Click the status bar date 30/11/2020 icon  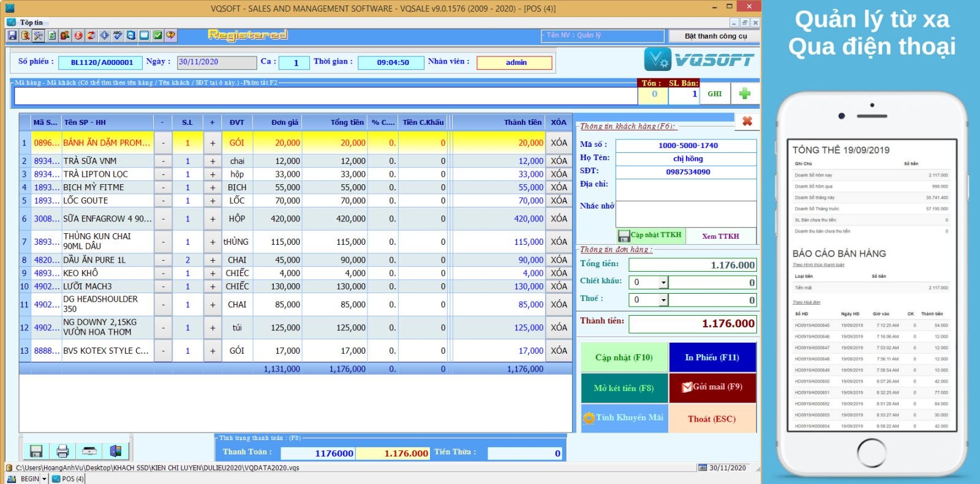(703, 467)
